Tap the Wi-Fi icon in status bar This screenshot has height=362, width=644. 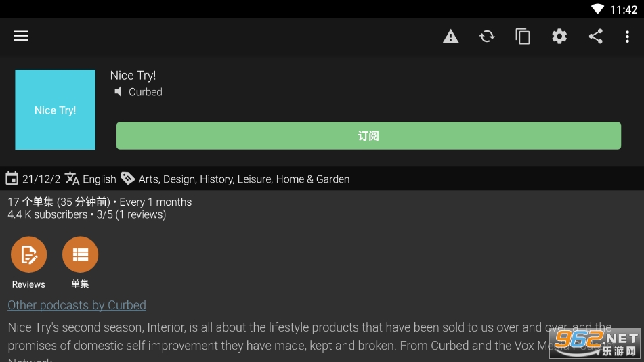(597, 9)
